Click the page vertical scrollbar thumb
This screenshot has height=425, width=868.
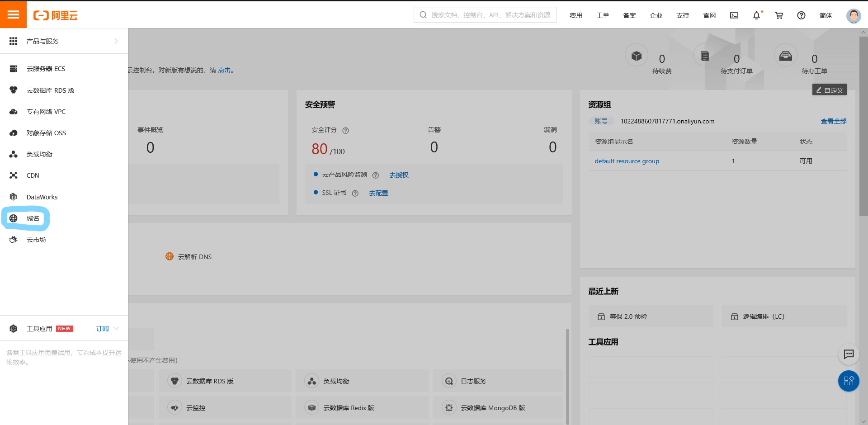point(863,126)
